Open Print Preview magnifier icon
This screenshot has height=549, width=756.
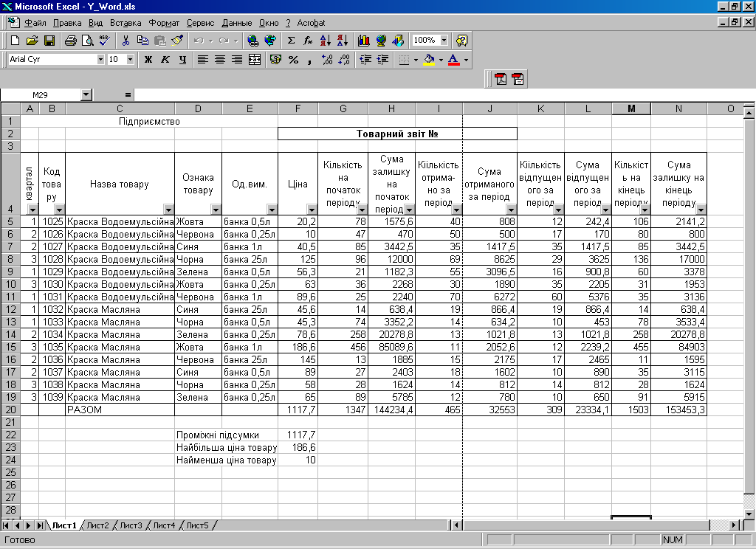click(87, 41)
